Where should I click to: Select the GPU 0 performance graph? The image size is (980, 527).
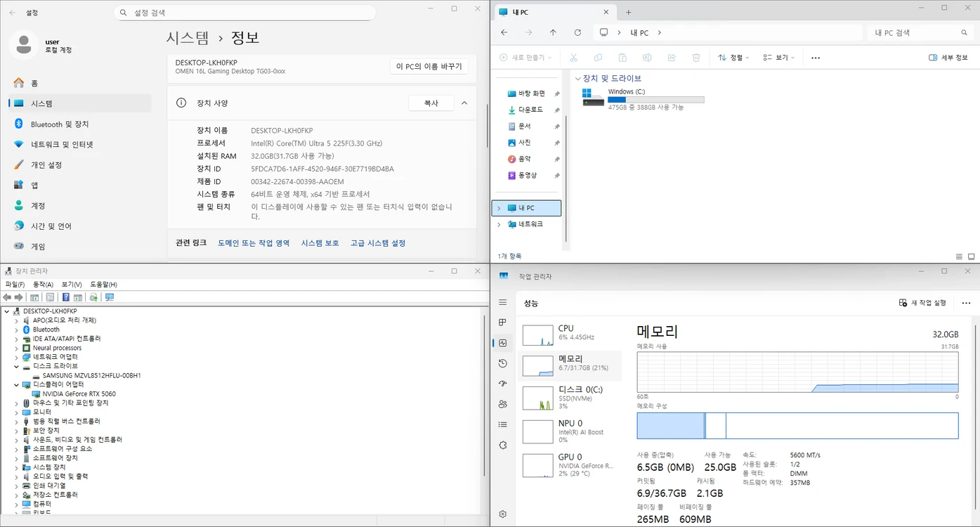538,465
